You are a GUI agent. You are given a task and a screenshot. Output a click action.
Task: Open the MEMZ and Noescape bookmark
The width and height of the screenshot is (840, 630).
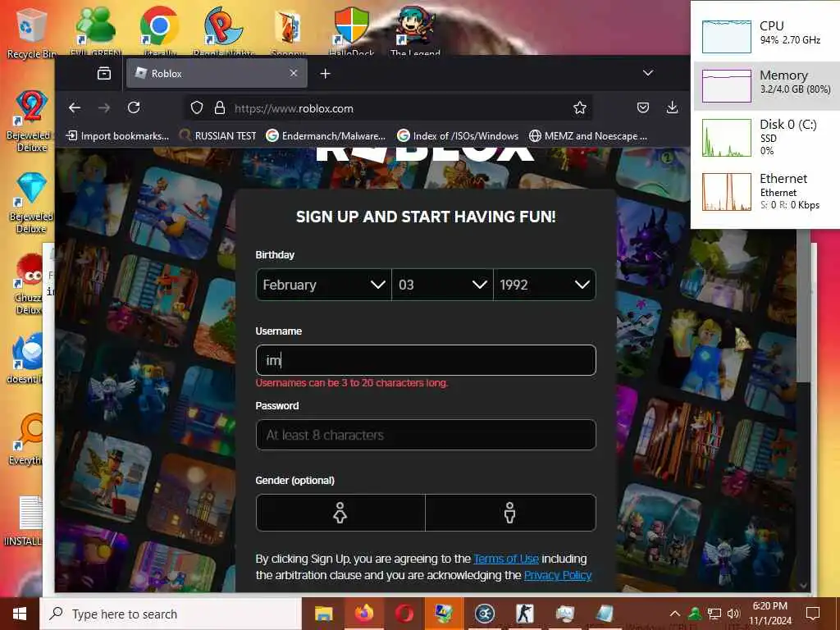click(588, 136)
